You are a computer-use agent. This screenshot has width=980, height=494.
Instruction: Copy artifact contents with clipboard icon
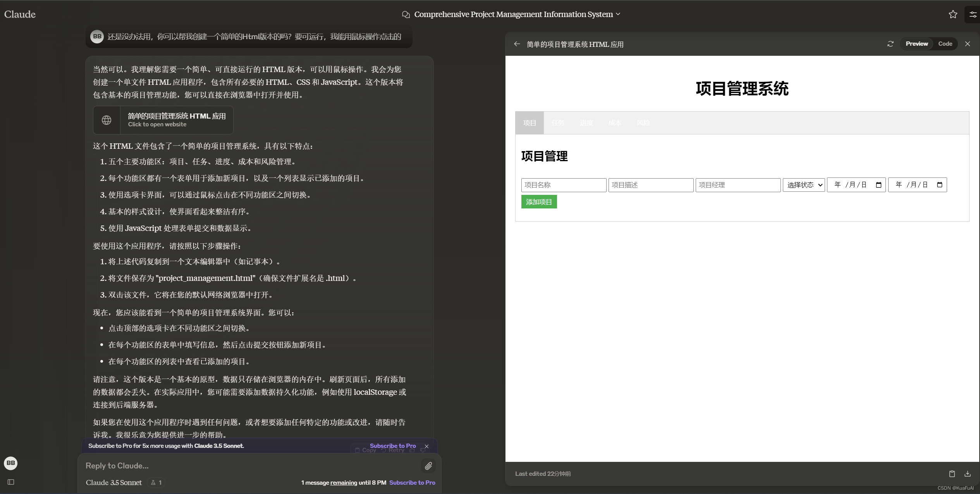952,473
